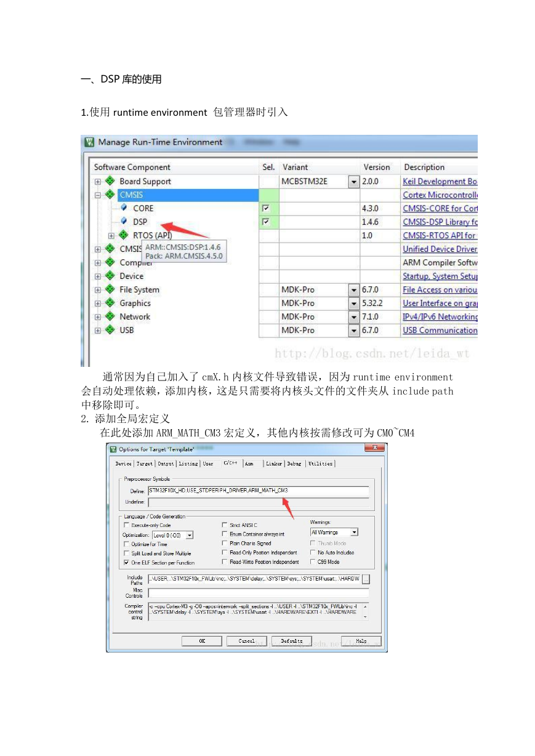Screen dimensions: 535x756
Task: Uncheck One ELF Section per Function
Action: click(x=127, y=563)
